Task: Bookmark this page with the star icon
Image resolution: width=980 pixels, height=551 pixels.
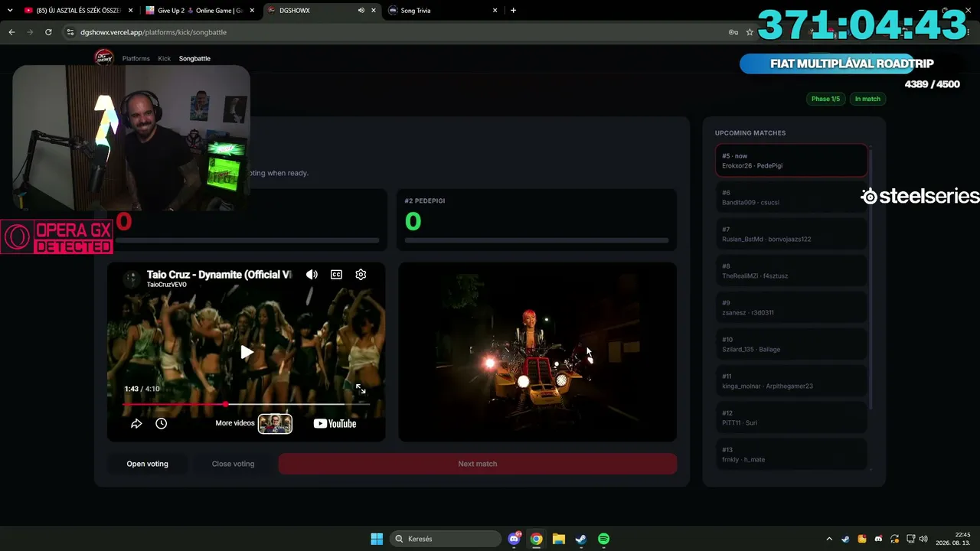Action: 750,32
